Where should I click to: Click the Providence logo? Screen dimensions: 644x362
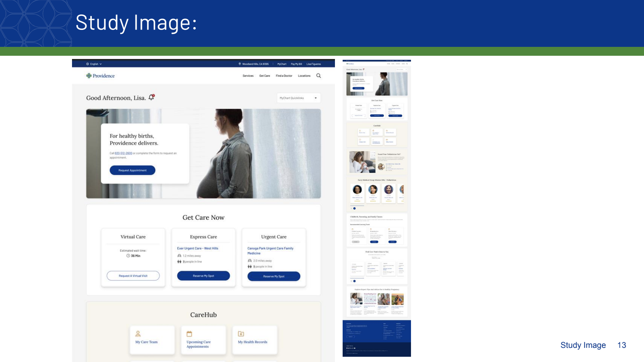(x=100, y=76)
